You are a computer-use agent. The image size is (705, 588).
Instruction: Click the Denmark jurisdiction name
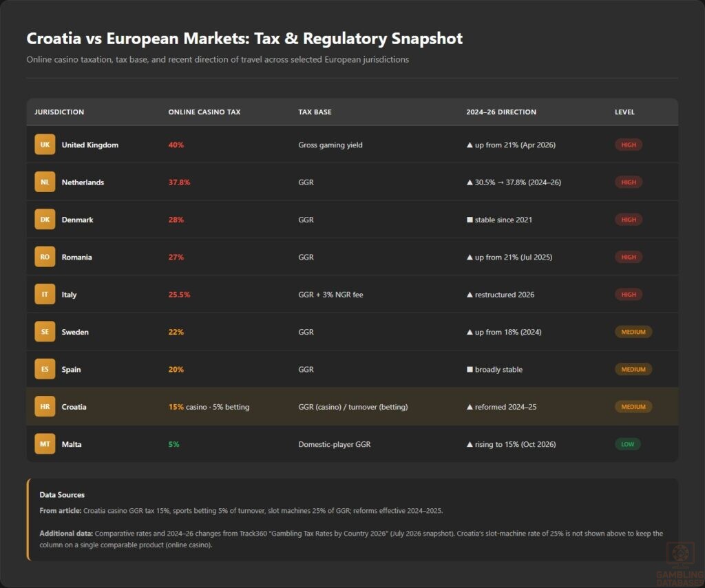pos(77,220)
